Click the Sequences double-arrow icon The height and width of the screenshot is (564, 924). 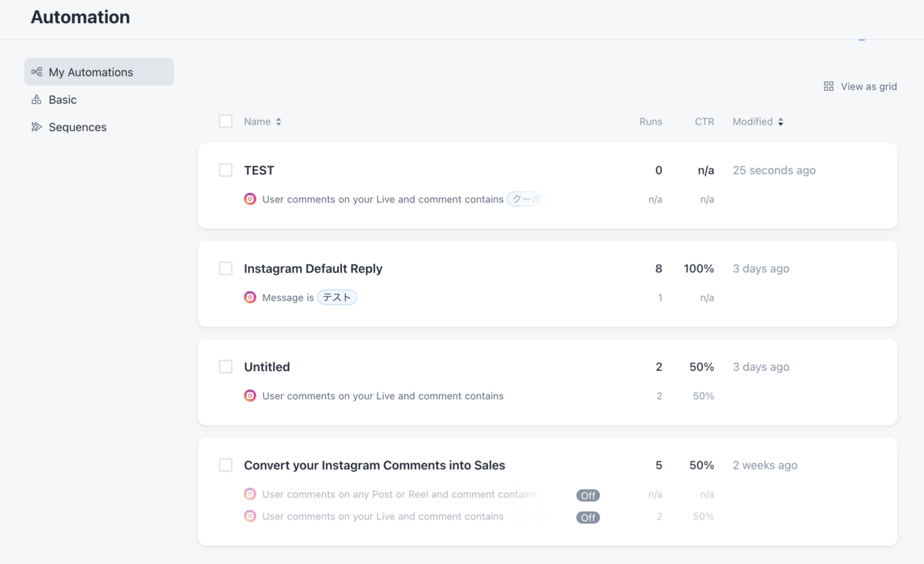click(36, 127)
